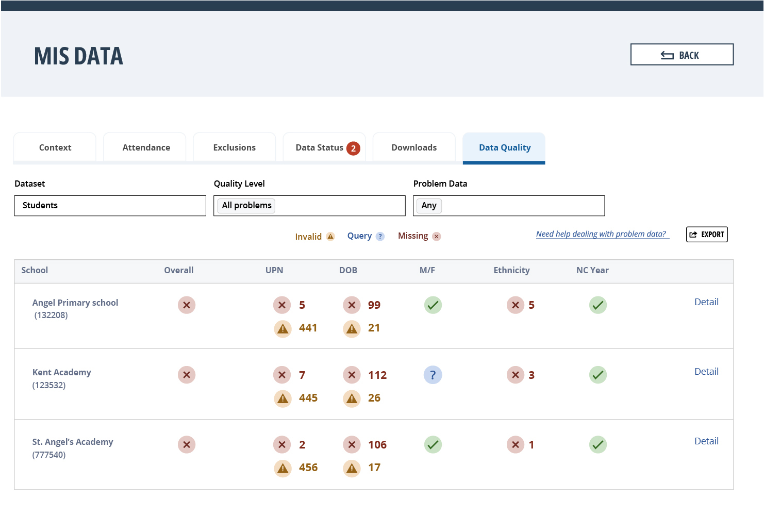Open Detail for St. Angel's Academy
This screenshot has height=532, width=764.
[706, 441]
